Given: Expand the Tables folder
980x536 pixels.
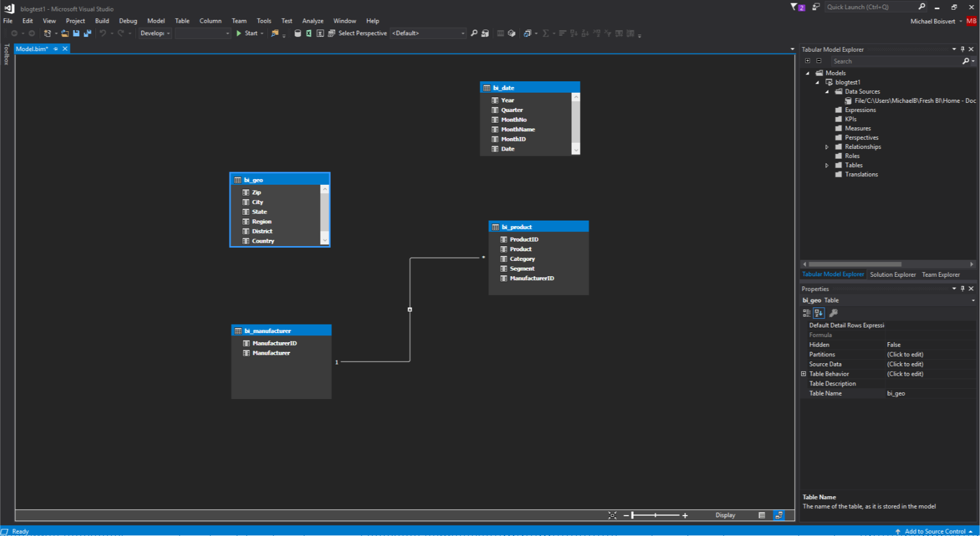Looking at the screenshot, I should (827, 165).
